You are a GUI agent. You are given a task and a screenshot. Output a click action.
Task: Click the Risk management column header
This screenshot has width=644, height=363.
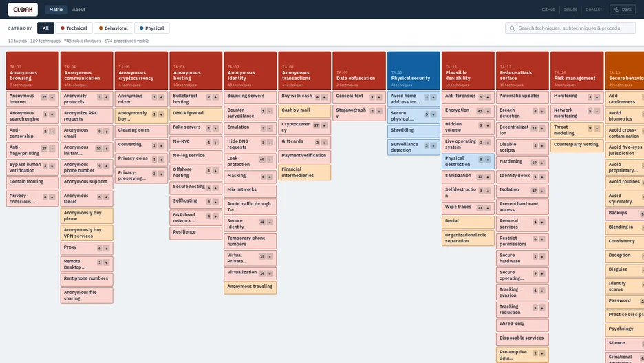click(x=577, y=70)
